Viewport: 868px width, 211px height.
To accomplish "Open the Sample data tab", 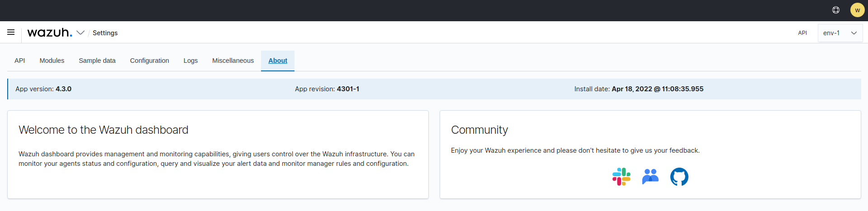I will (x=97, y=61).
